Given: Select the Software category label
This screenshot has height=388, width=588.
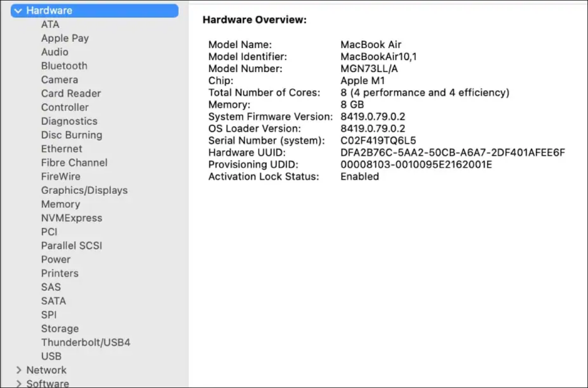Looking at the screenshot, I should click(47, 384).
